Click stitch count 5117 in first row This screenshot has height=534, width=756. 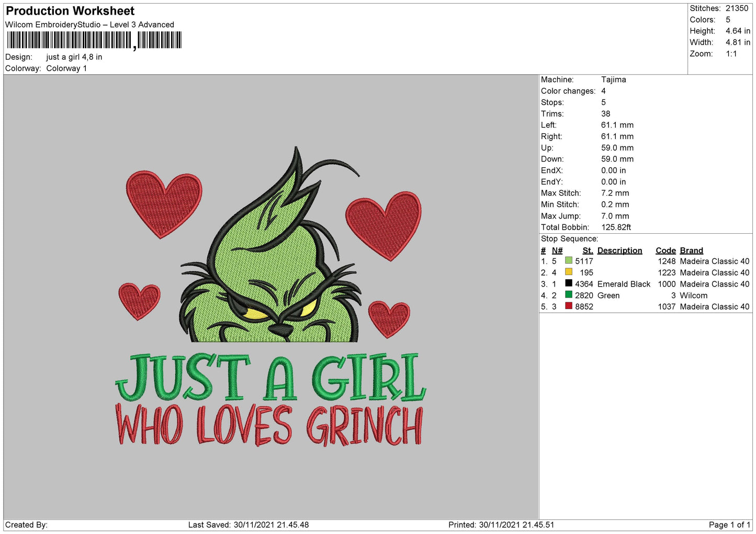(584, 262)
